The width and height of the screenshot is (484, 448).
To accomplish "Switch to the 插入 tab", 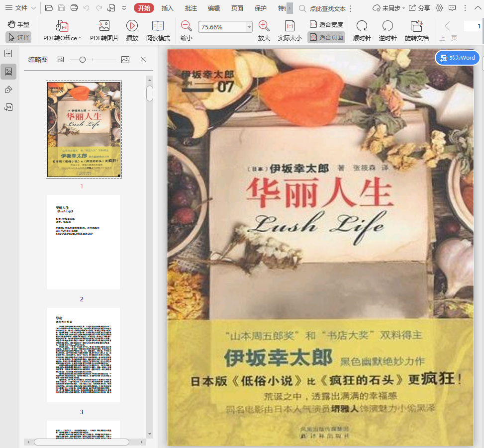I will tap(167, 8).
